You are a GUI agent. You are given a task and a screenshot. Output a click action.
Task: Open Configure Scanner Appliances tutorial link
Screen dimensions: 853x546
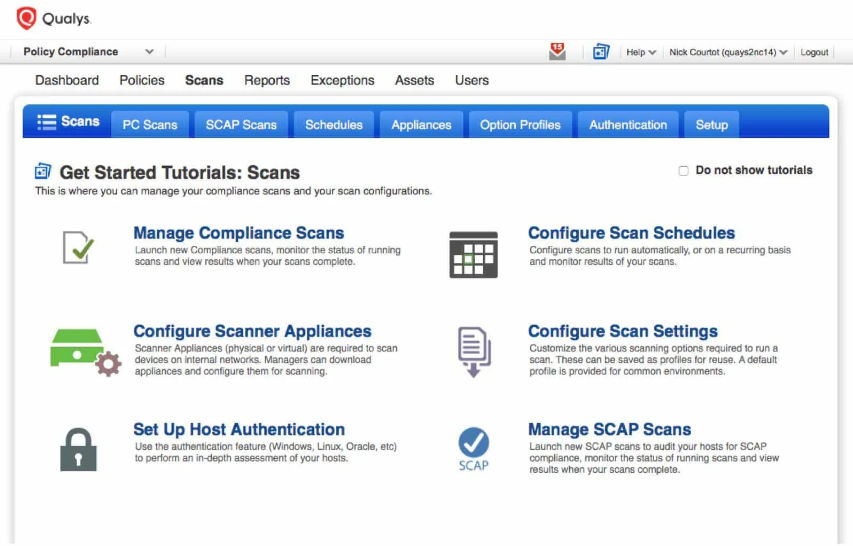252,331
